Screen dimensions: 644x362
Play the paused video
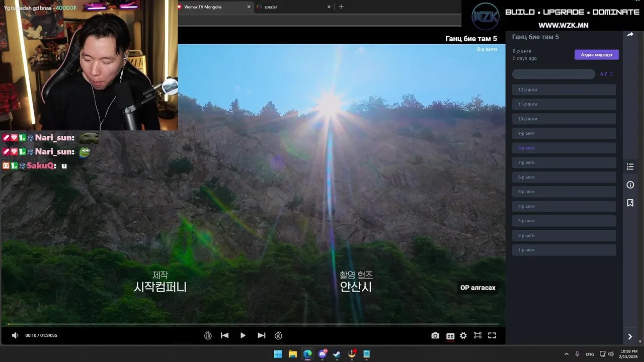tap(243, 335)
